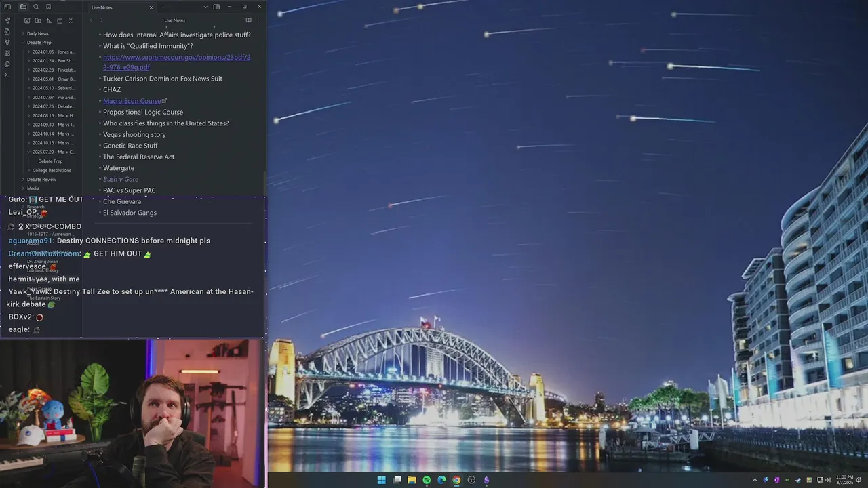868x488 pixels.
Task: Open the file explorer folder icon
Action: 23,7
